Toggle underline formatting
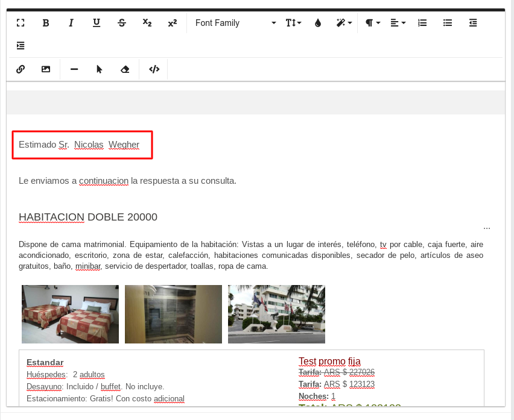Viewport: 514px width, 420px height. point(96,22)
